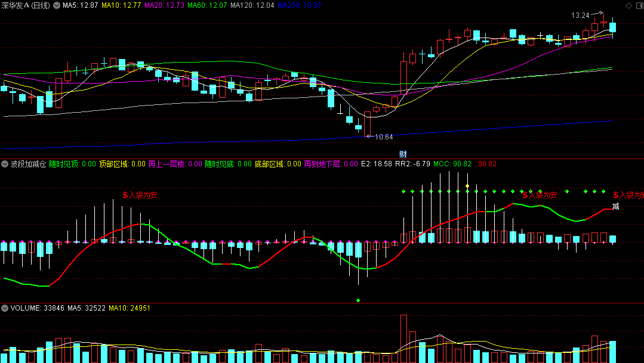Click the 减 signal label in indicator pane
This screenshot has height=363, width=644.
point(616,207)
